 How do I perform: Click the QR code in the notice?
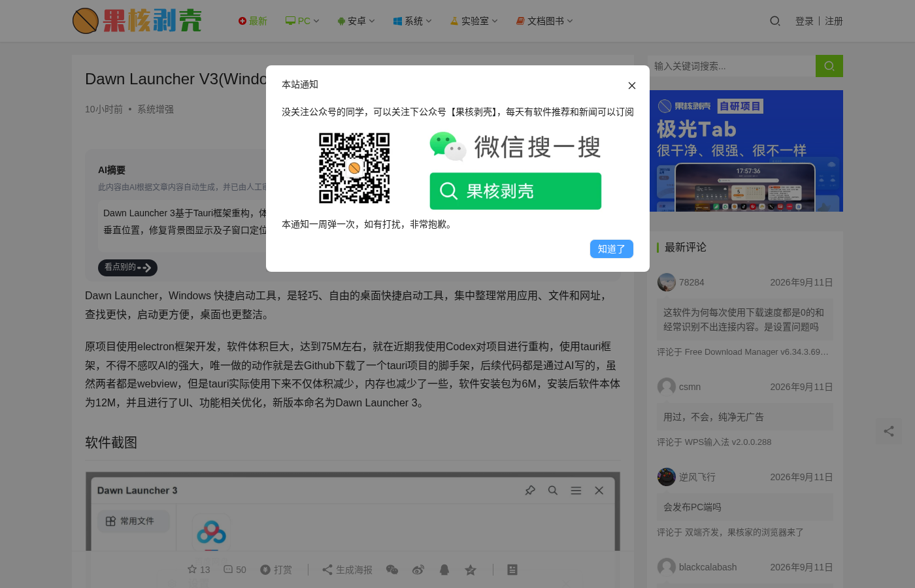354,168
